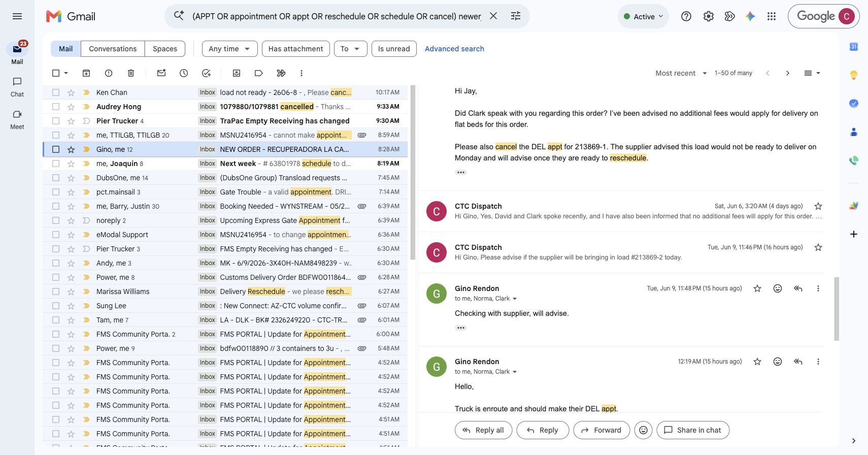
Task: Open toolbar More three-dot menu
Action: tap(302, 73)
